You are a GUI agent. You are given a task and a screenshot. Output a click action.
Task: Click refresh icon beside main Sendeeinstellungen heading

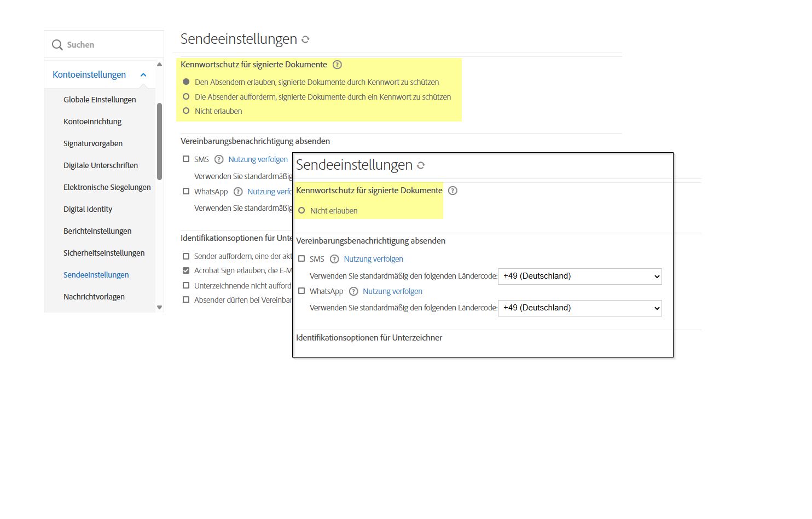305,39
